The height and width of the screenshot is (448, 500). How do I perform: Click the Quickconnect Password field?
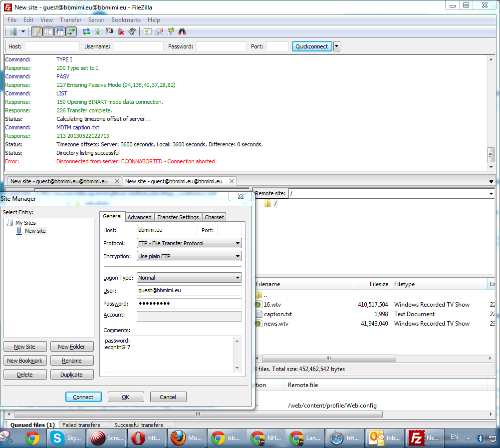point(221,46)
